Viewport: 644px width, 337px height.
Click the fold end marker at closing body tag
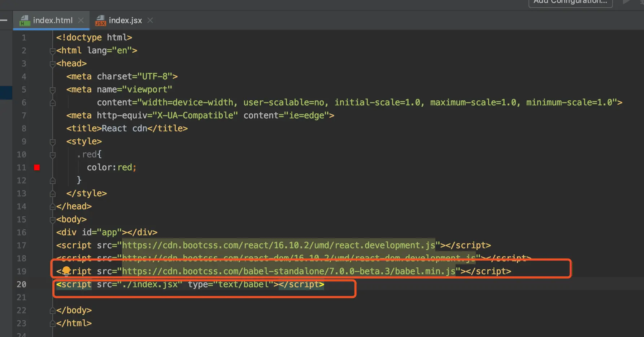pyautogui.click(x=53, y=311)
